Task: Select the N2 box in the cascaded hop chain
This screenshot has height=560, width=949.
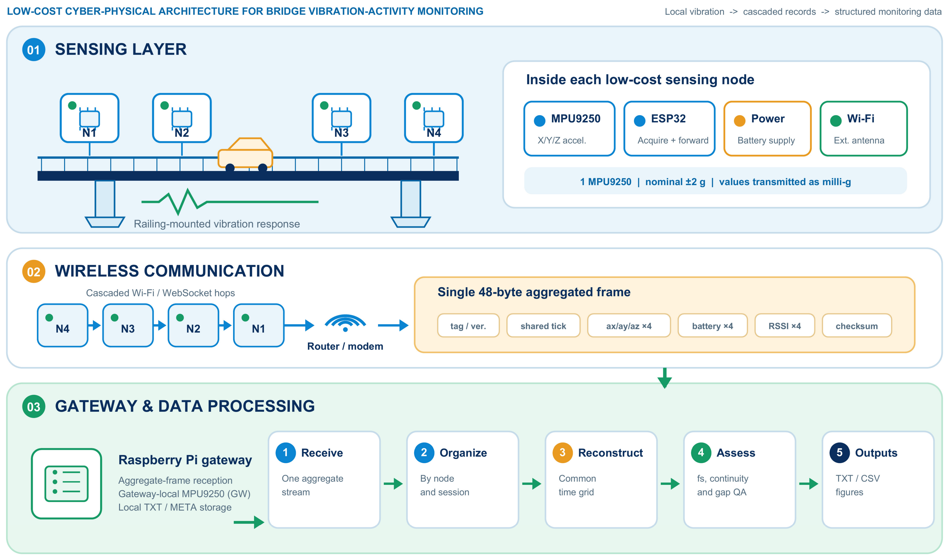Action: [193, 325]
